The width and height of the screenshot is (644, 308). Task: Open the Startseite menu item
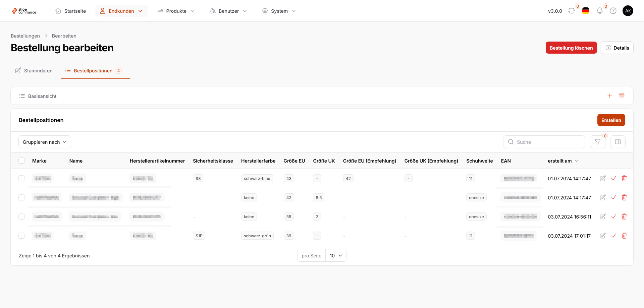click(x=71, y=11)
